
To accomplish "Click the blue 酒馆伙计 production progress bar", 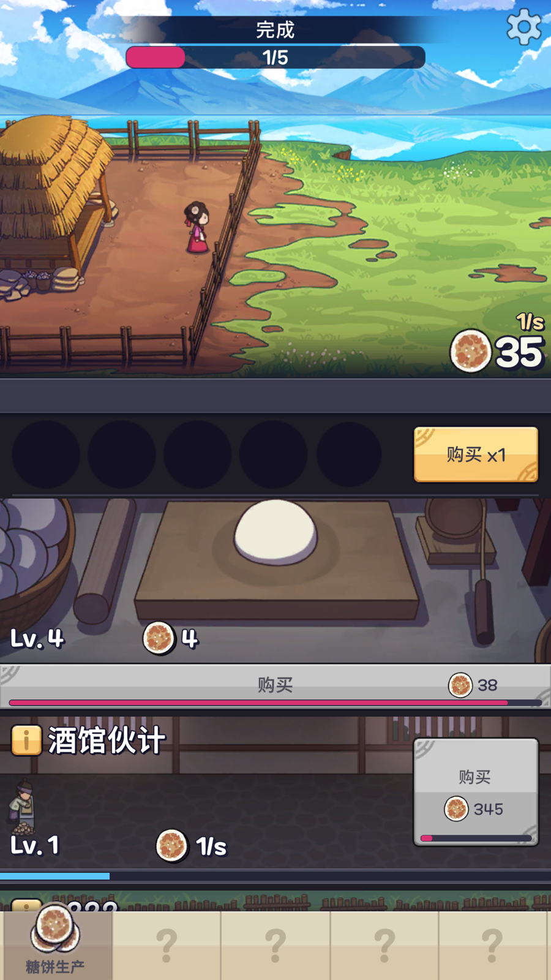I will pyautogui.click(x=275, y=876).
